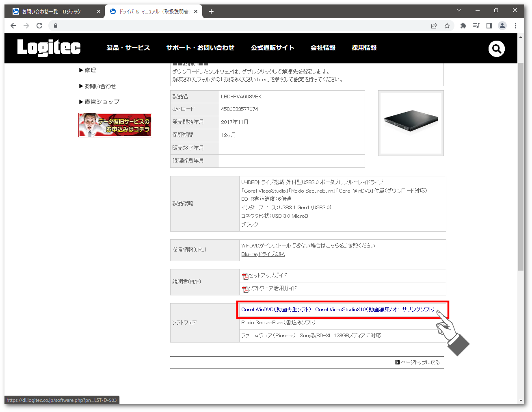
Task: Click the share page icon in address bar
Action: pos(434,26)
